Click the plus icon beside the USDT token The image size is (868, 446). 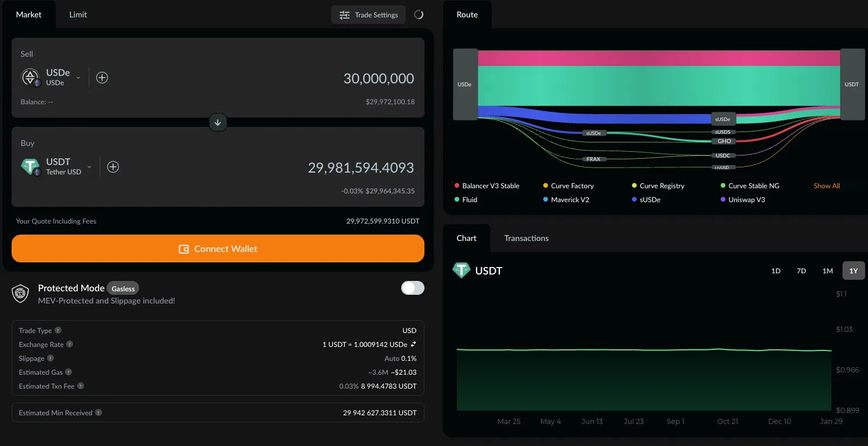pyautogui.click(x=113, y=167)
